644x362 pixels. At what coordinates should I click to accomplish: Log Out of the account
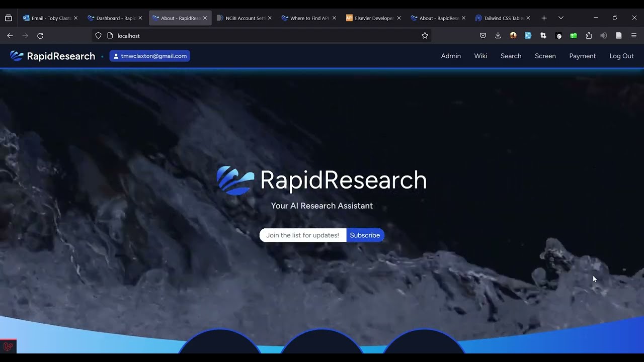pos(621,56)
